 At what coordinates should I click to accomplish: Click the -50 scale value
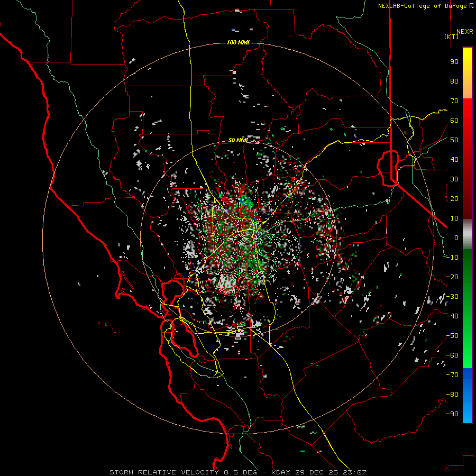coord(452,336)
